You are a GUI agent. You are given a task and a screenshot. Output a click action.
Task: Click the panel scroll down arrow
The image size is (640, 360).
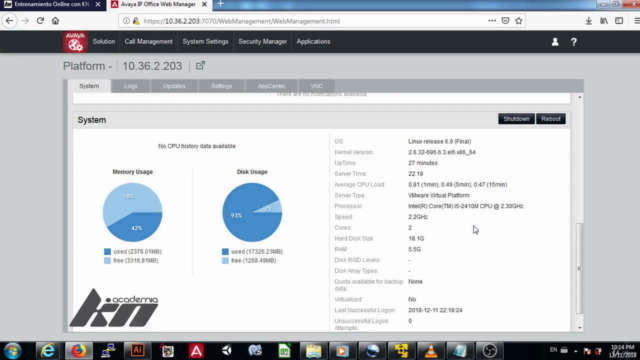[580, 328]
